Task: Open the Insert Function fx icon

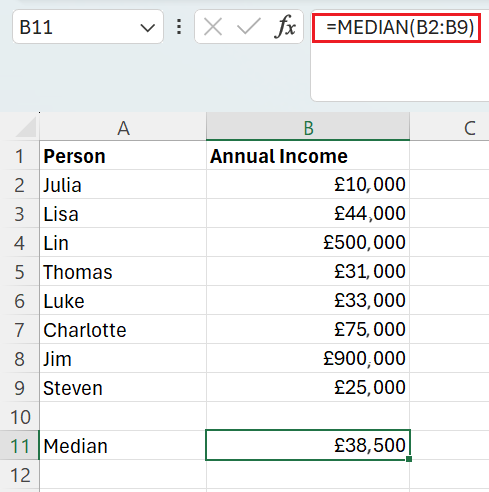Action: coord(285,27)
